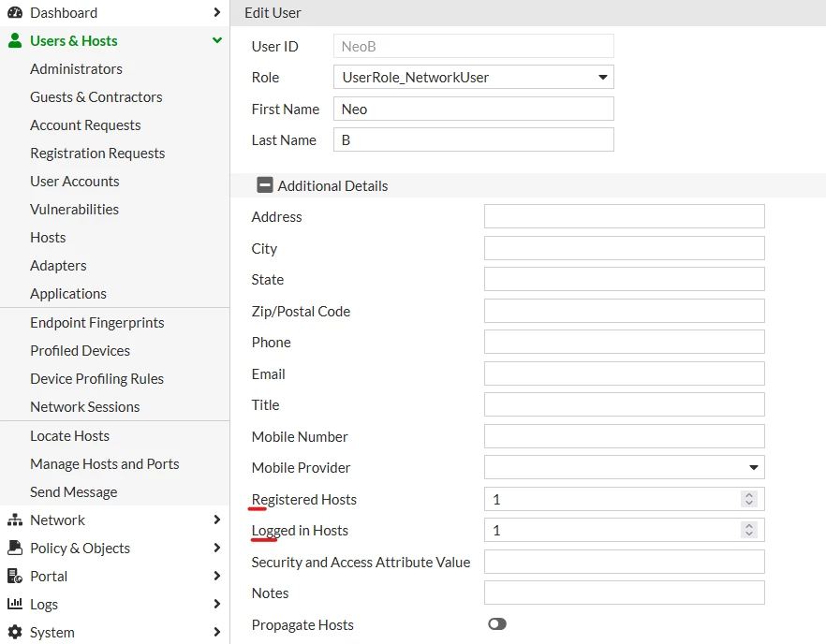Screen dimensions: 826x644
Task: Click the City input field
Action: pyautogui.click(x=625, y=248)
